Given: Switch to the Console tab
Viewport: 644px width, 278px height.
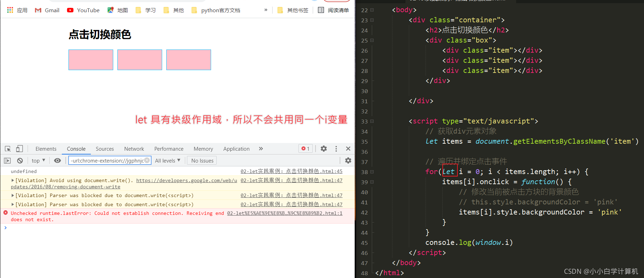Looking at the screenshot, I should click(x=76, y=149).
